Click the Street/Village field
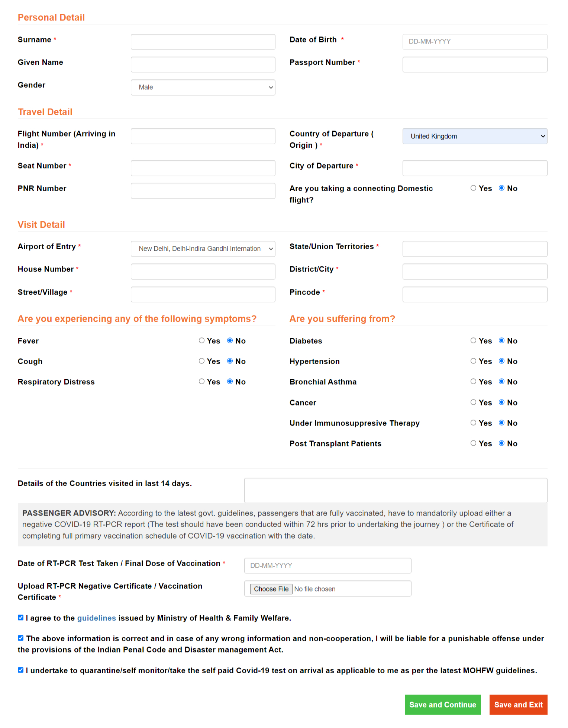The image size is (568, 728). click(x=203, y=294)
